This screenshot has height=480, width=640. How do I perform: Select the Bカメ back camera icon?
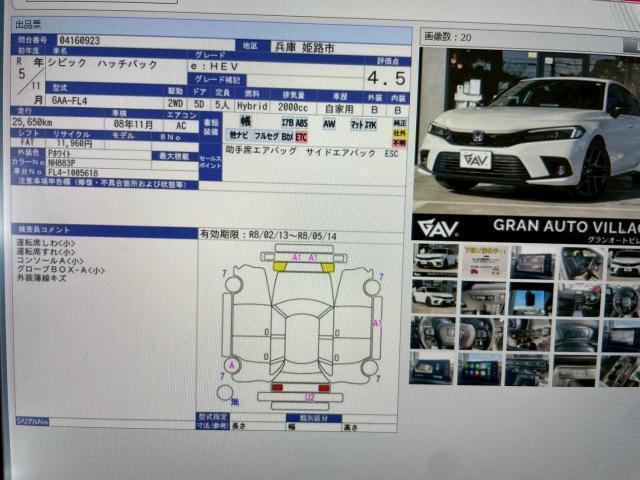pyautogui.click(x=287, y=135)
